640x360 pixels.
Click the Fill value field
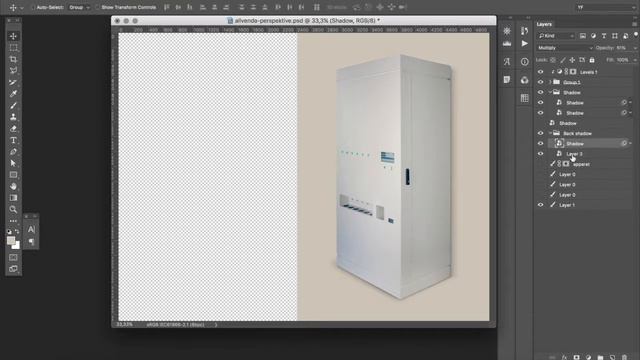pyautogui.click(x=623, y=60)
